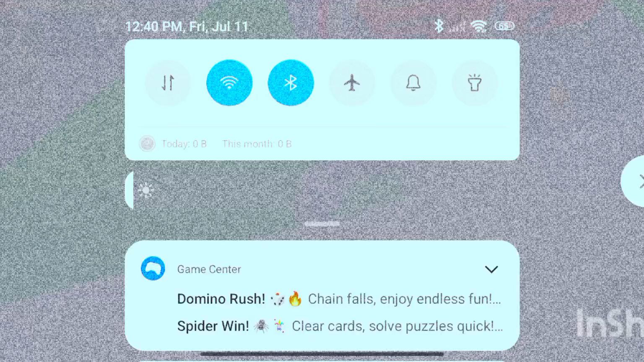This screenshot has height=362, width=644.
Task: Open the Spider Win! notification line
Action: point(340,326)
